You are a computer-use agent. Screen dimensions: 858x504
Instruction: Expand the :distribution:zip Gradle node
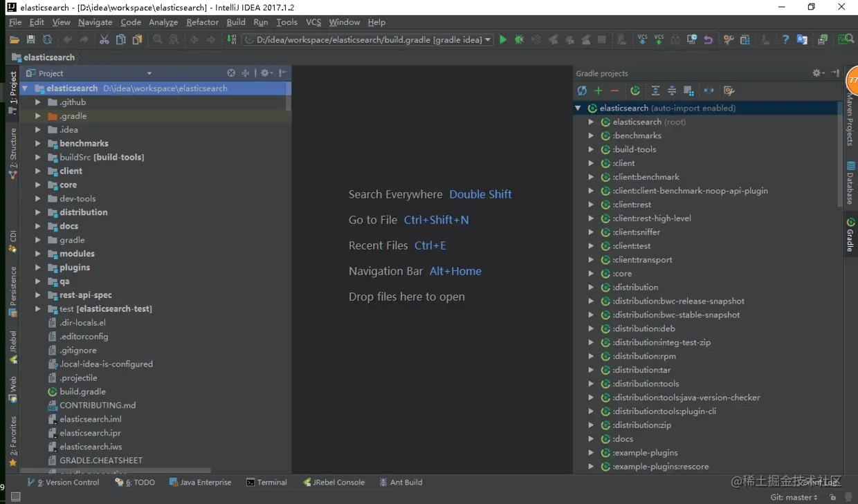(x=591, y=425)
